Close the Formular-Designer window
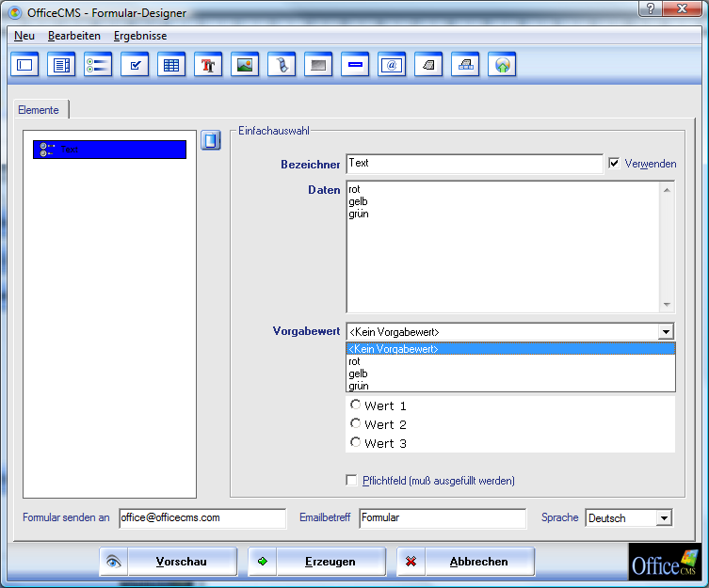 pos(683,8)
